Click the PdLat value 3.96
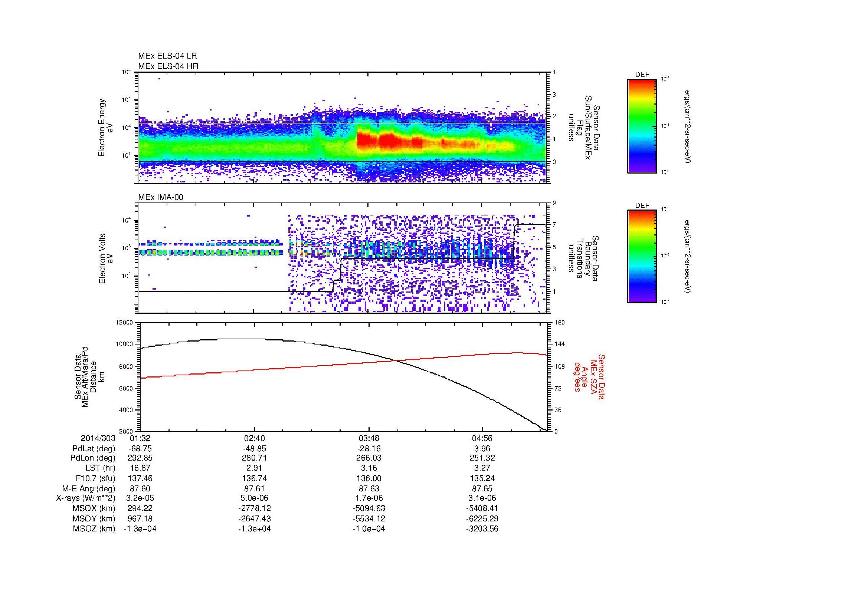The height and width of the screenshot is (613, 868). 482,449
